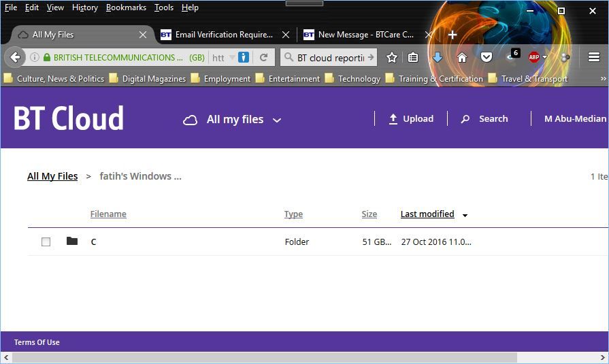The height and width of the screenshot is (364, 609).
Task: Click the Adblock Plus ABP icon
Action: point(534,58)
